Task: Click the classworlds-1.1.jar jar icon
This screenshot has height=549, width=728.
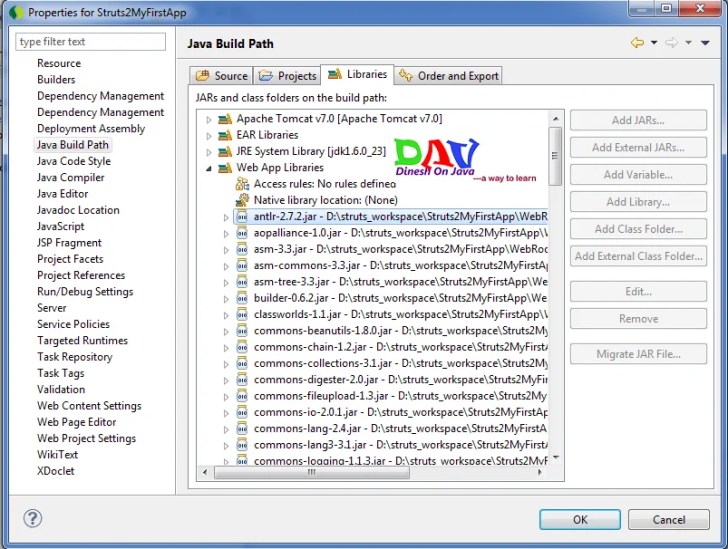Action: pos(242,314)
